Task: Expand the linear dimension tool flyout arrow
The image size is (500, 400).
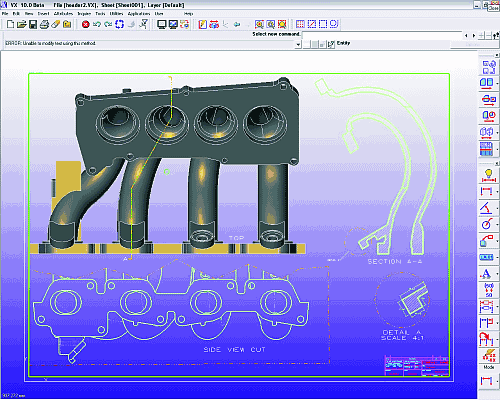Action: 497,192
